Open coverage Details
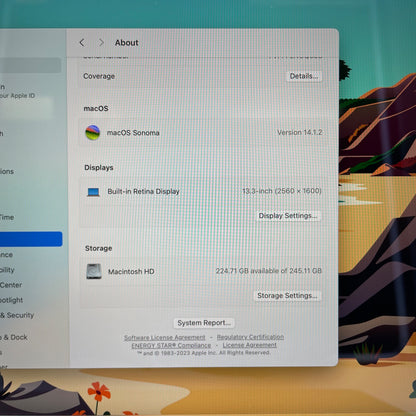This screenshot has width=416, height=416. pyautogui.click(x=304, y=76)
